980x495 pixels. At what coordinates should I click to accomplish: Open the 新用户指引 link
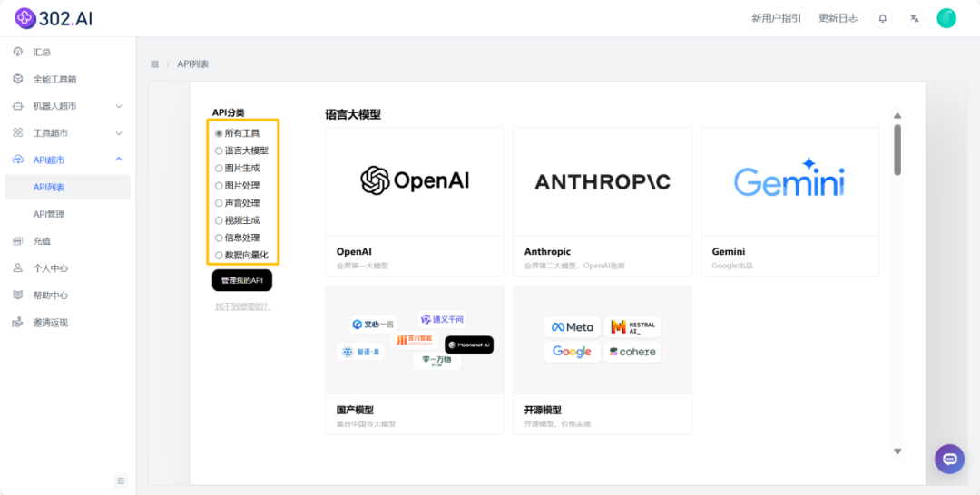click(776, 18)
